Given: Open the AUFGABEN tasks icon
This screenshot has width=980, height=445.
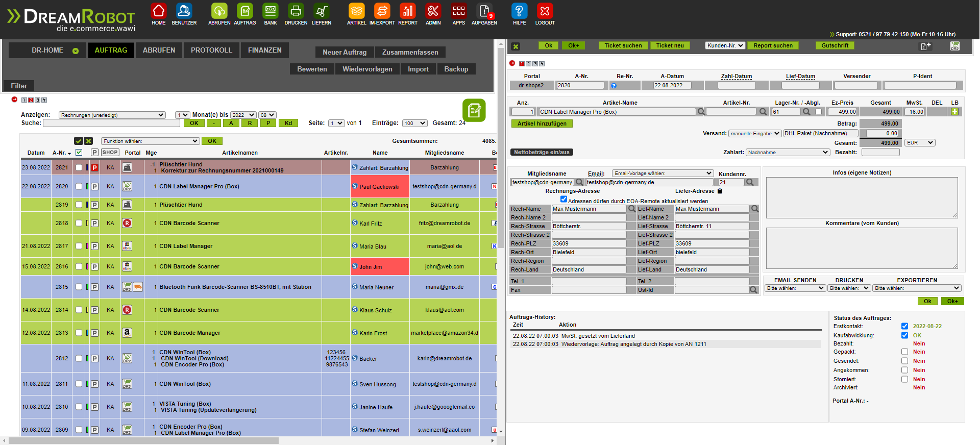Looking at the screenshot, I should coord(484,11).
